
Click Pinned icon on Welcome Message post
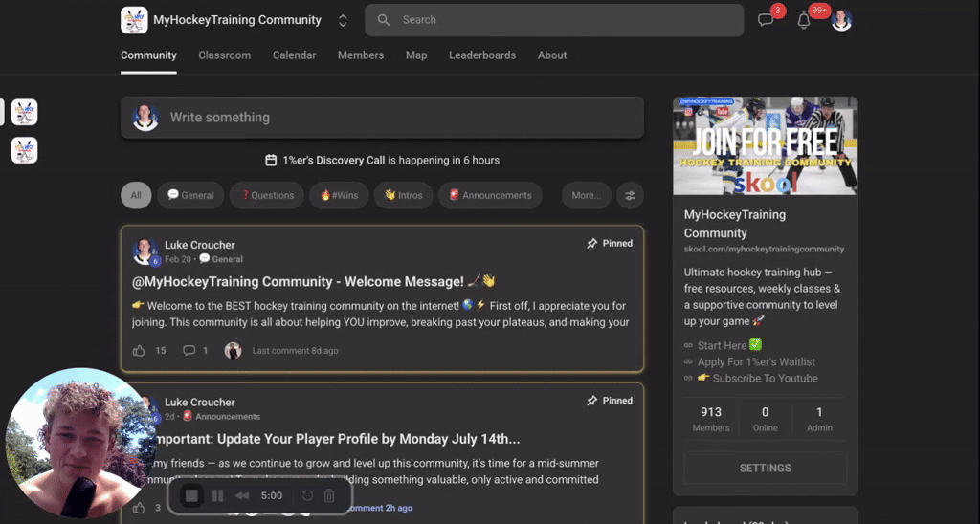coord(591,244)
